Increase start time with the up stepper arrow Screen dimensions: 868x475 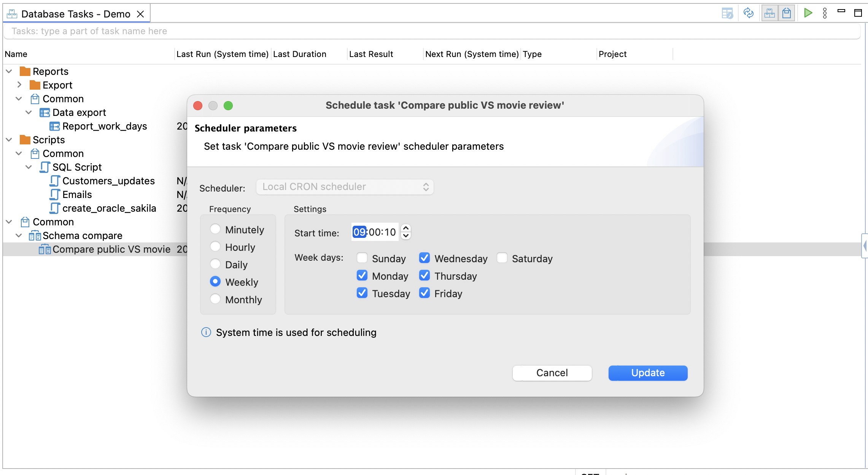(x=406, y=228)
